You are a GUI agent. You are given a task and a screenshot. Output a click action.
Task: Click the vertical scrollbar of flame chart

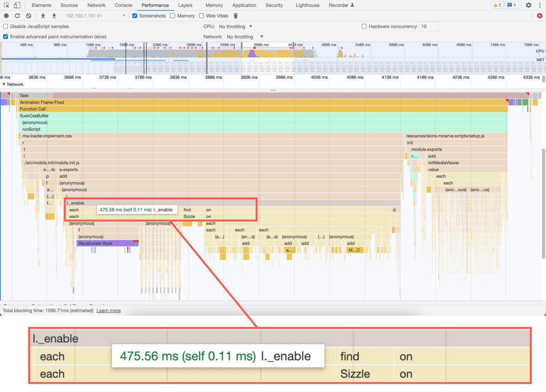(x=544, y=203)
